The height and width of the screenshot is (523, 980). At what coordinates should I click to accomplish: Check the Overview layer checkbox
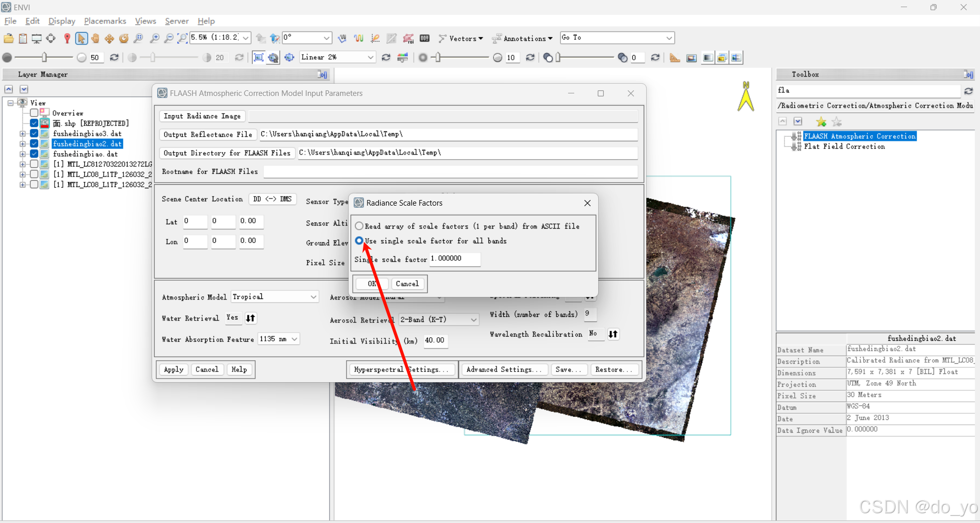coord(34,113)
